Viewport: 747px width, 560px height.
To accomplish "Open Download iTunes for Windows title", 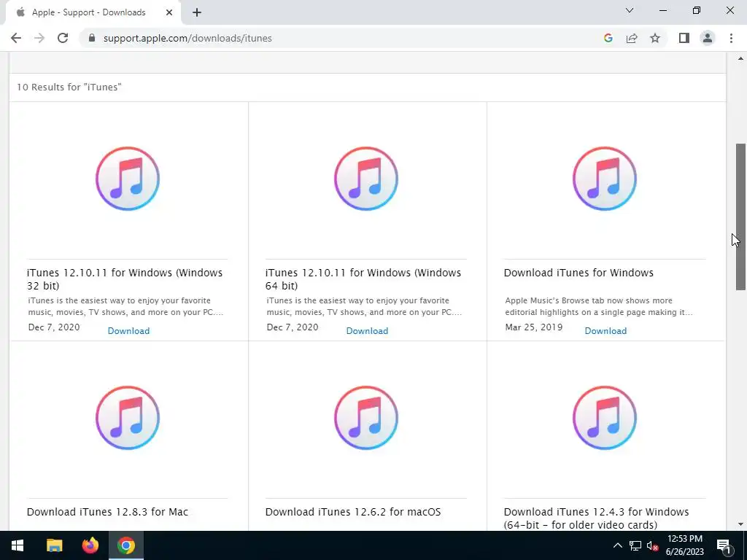I will [578, 273].
